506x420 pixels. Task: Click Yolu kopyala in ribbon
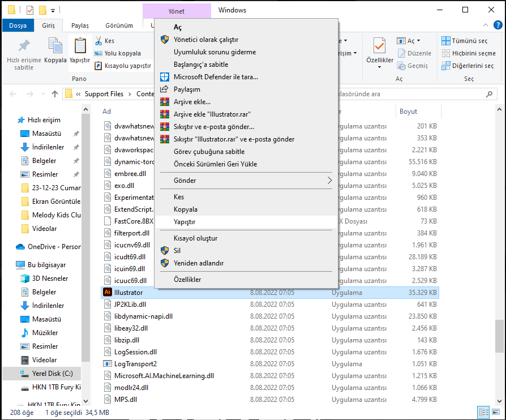click(x=118, y=53)
